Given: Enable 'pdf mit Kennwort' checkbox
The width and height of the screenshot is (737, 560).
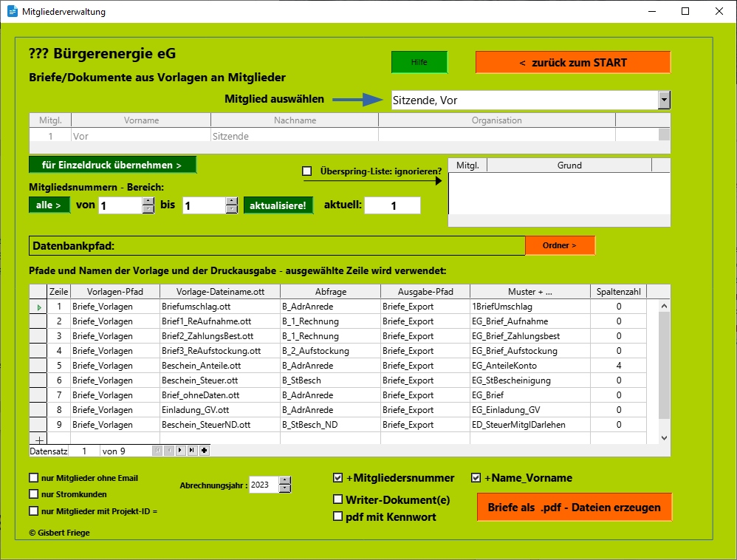Looking at the screenshot, I should 338,516.
